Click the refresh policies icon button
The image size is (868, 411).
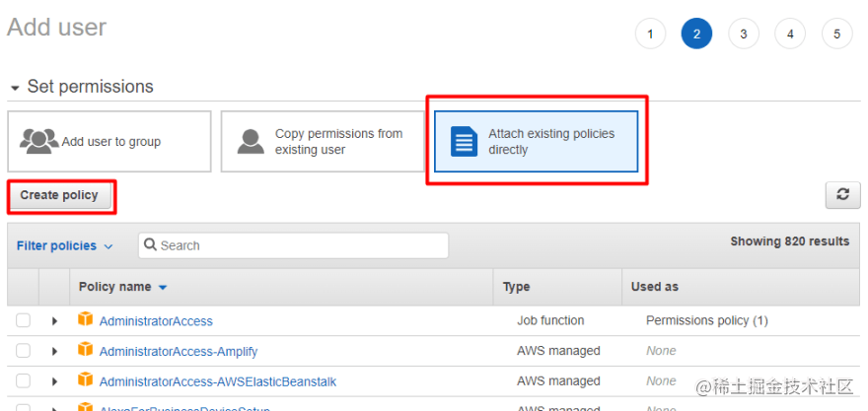[841, 195]
